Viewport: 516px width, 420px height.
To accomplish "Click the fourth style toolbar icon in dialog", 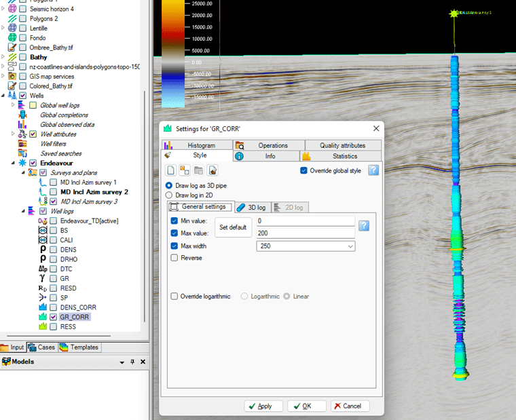I will point(213,170).
